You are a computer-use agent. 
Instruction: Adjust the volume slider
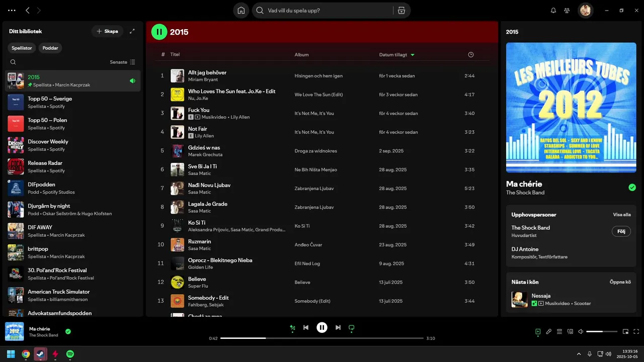coord(602,331)
